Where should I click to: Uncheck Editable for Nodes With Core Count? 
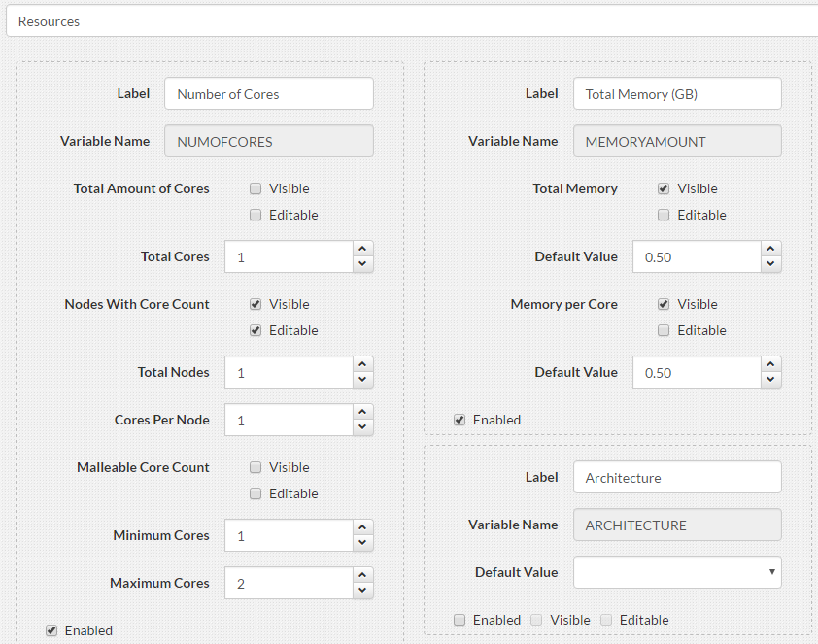point(256,330)
